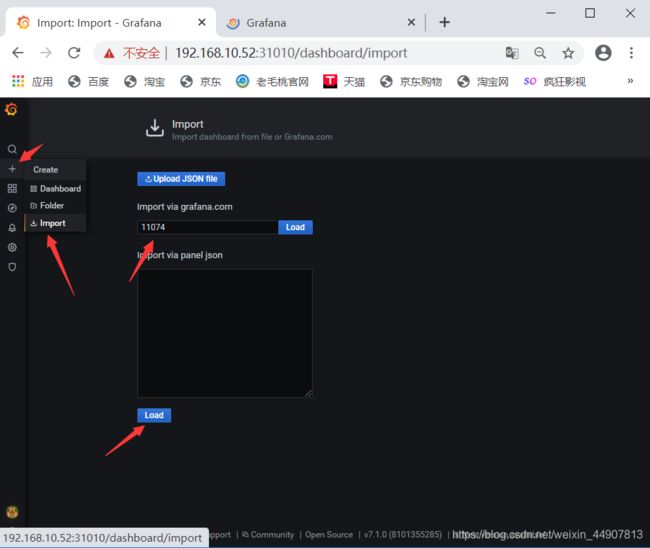650x548 pixels.
Task: Open the 京东购物 bookmark
Action: [411, 82]
